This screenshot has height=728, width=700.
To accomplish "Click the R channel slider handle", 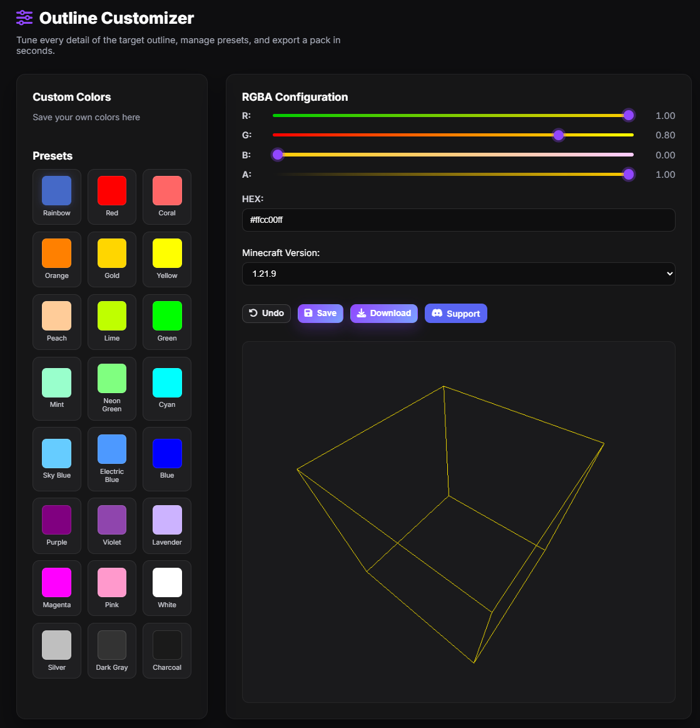I will 629,115.
